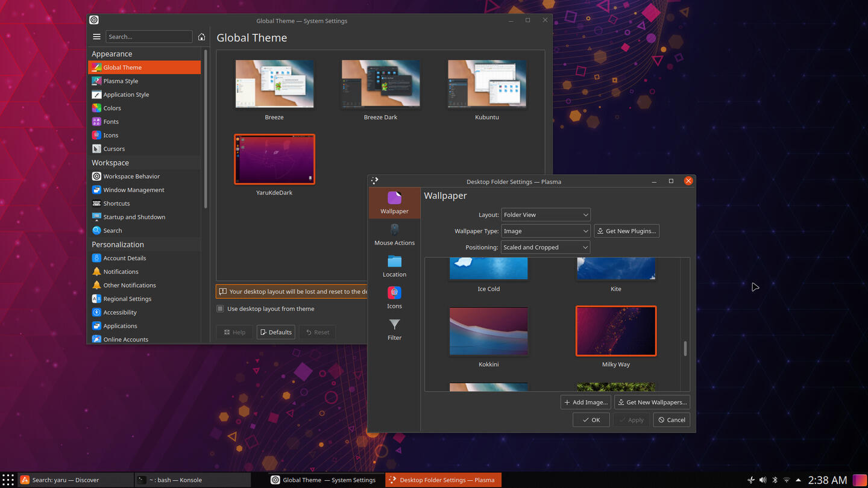Viewport: 868px width, 488px height.
Task: Click OK in Desktop Folder Settings
Action: tap(591, 420)
